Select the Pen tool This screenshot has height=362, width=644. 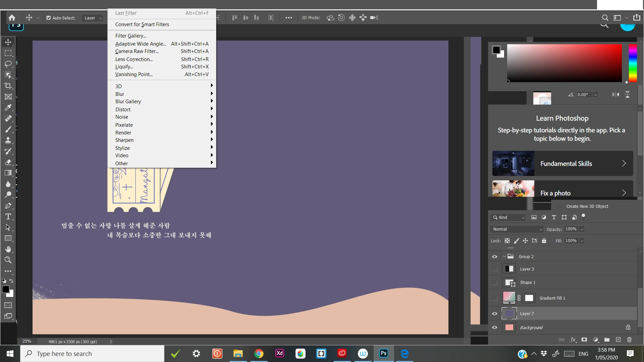pos(8,206)
